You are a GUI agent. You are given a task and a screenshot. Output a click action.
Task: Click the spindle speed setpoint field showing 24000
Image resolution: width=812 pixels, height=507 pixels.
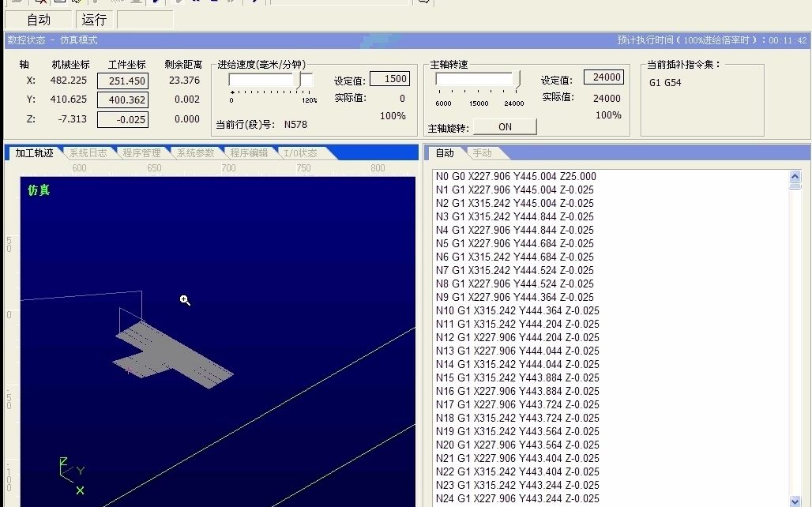click(x=604, y=77)
